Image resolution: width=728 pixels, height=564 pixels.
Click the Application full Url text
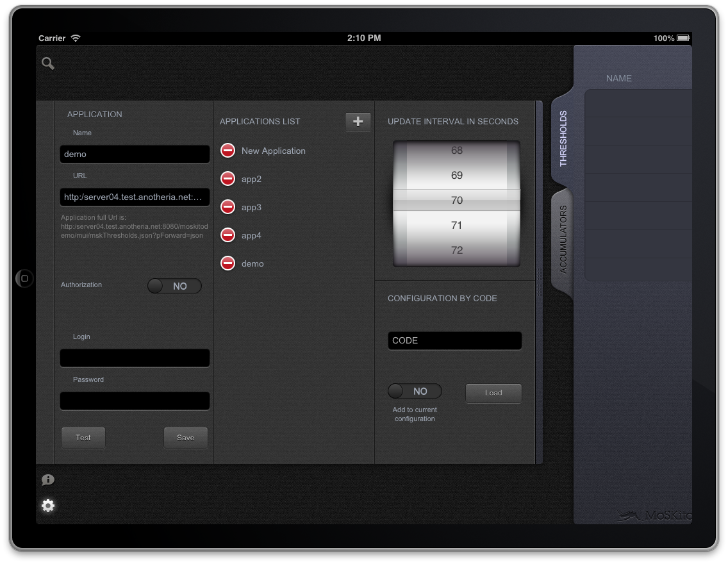134,226
